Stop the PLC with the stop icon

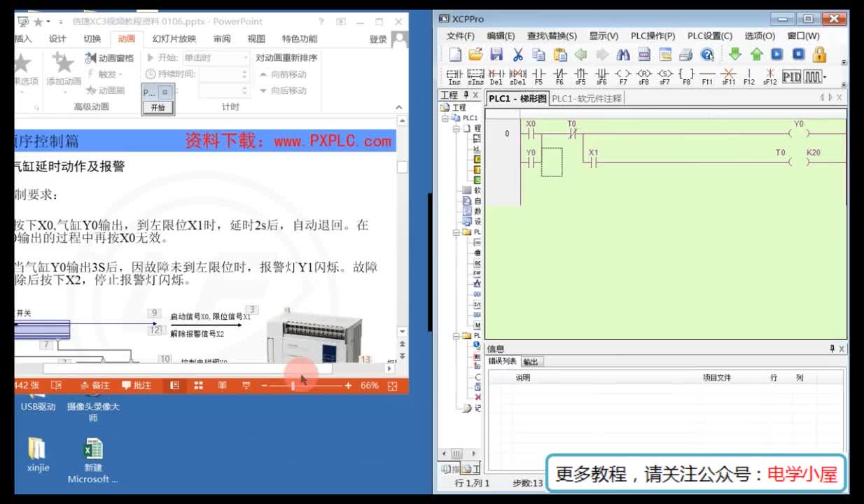pyautogui.click(x=798, y=54)
